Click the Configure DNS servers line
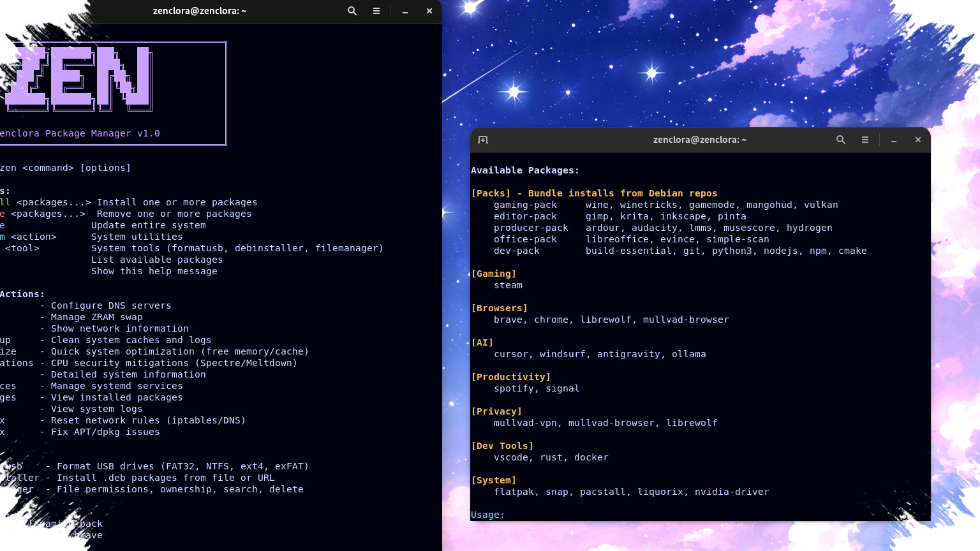Image resolution: width=980 pixels, height=551 pixels. pos(111,305)
